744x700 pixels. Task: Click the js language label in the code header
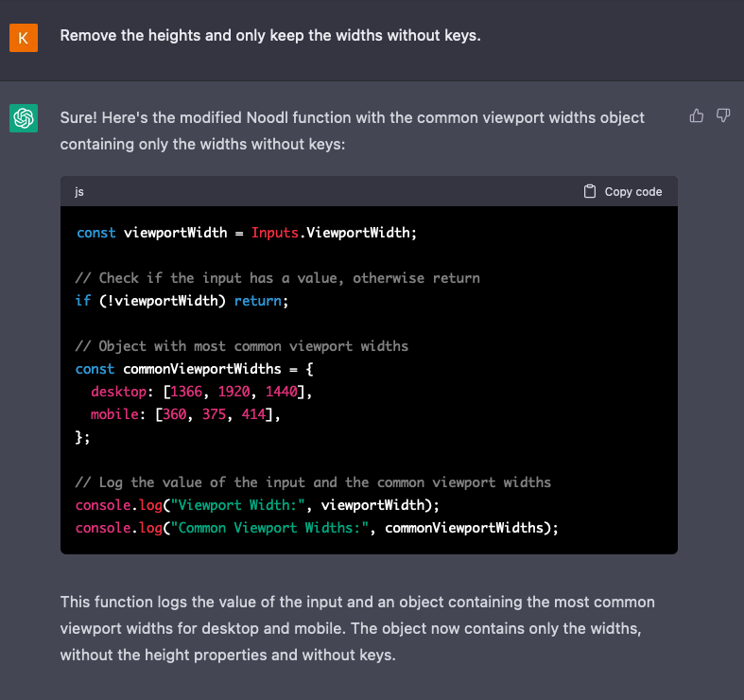click(79, 191)
